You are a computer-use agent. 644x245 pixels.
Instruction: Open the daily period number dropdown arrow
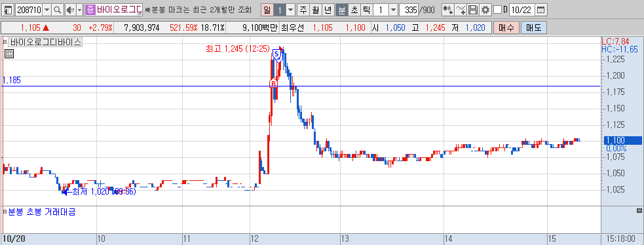point(290,10)
